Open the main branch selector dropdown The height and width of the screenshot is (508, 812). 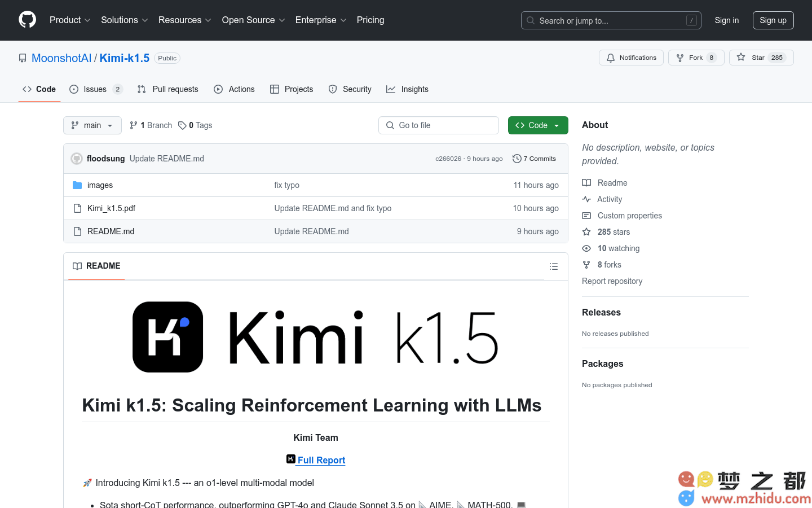92,125
